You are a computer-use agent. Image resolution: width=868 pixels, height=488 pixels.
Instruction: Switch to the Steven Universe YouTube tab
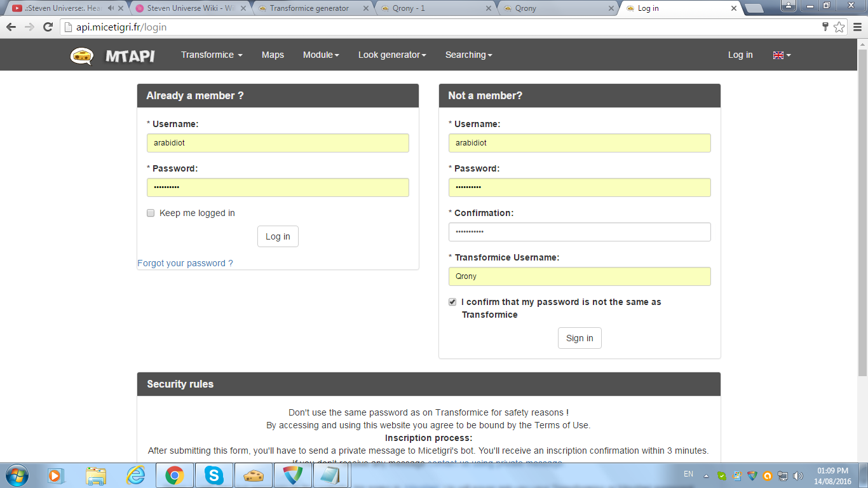pyautogui.click(x=64, y=8)
